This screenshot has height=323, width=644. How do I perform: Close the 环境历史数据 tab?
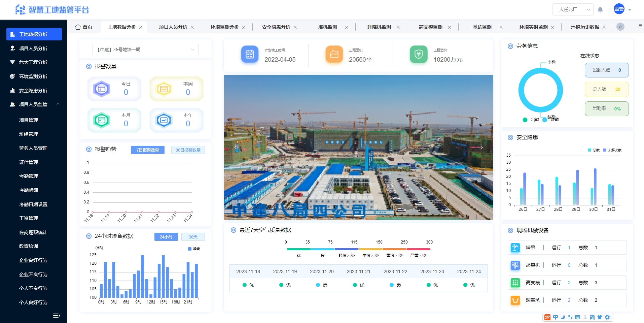604,27
